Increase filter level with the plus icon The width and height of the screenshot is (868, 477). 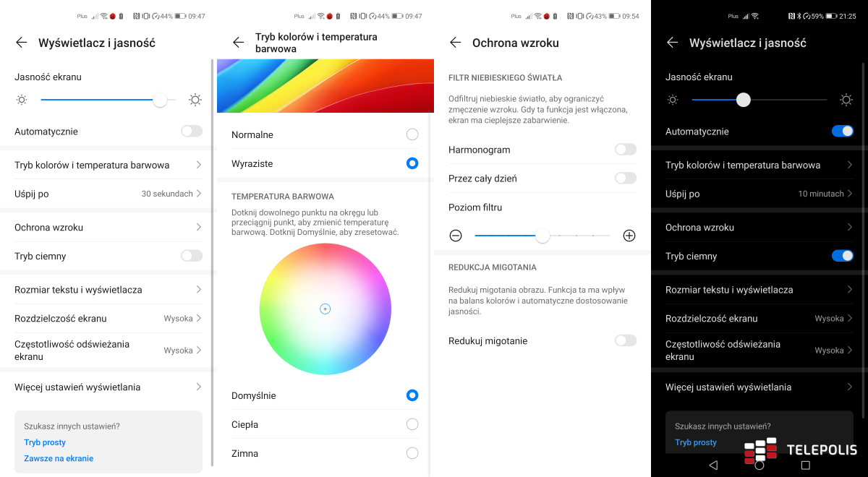point(629,236)
